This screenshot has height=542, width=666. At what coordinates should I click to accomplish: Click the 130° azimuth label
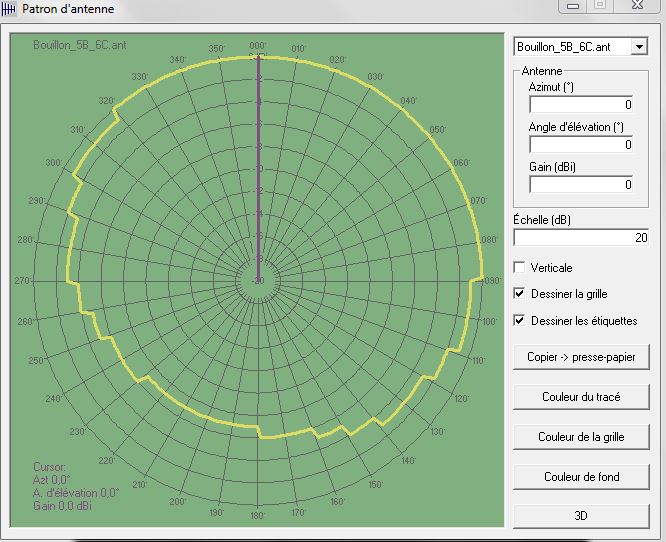pyautogui.click(x=437, y=432)
